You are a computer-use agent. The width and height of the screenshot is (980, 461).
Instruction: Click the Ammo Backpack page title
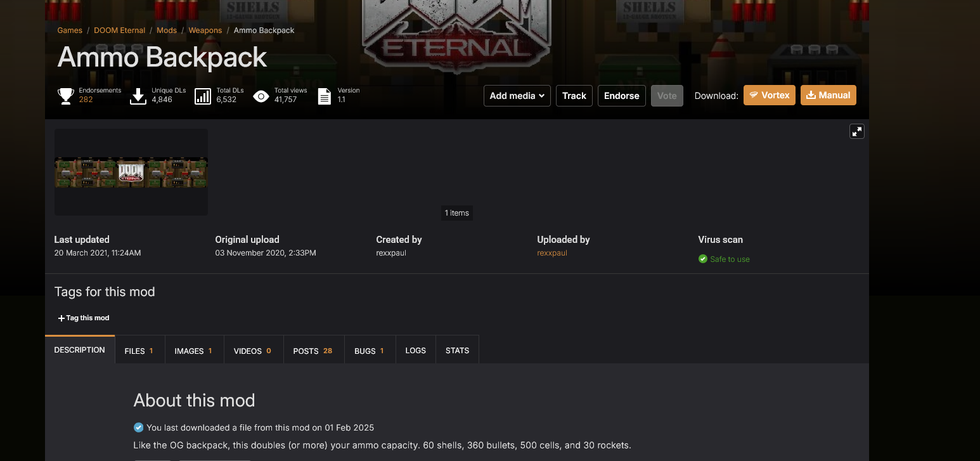pos(162,58)
